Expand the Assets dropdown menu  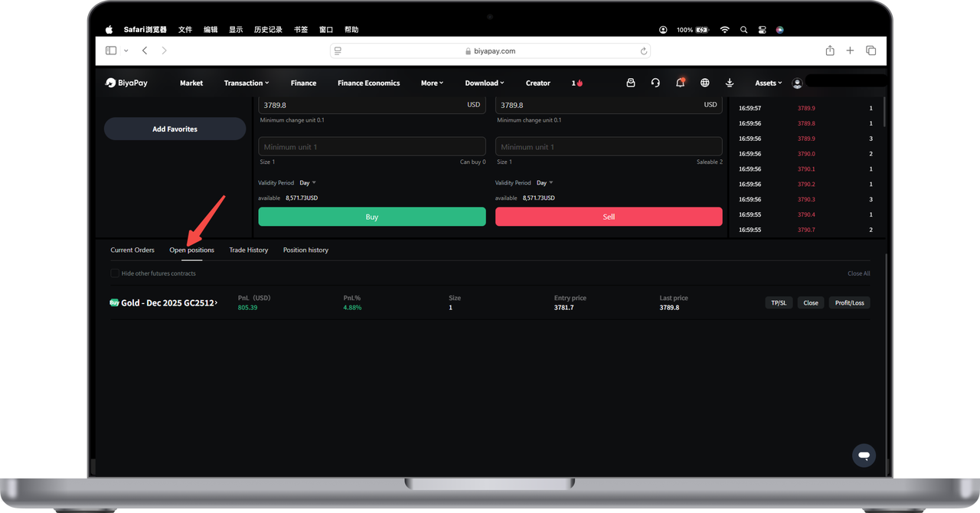pyautogui.click(x=768, y=83)
